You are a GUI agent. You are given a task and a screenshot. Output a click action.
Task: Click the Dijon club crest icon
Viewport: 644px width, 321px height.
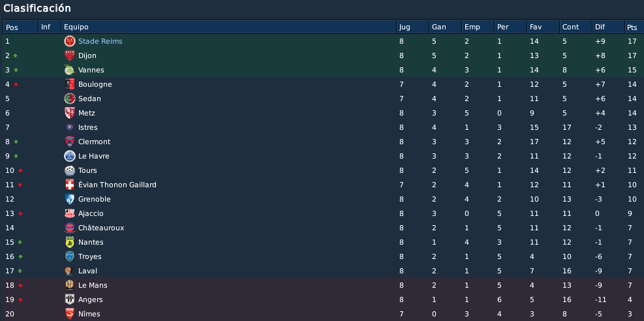point(69,55)
